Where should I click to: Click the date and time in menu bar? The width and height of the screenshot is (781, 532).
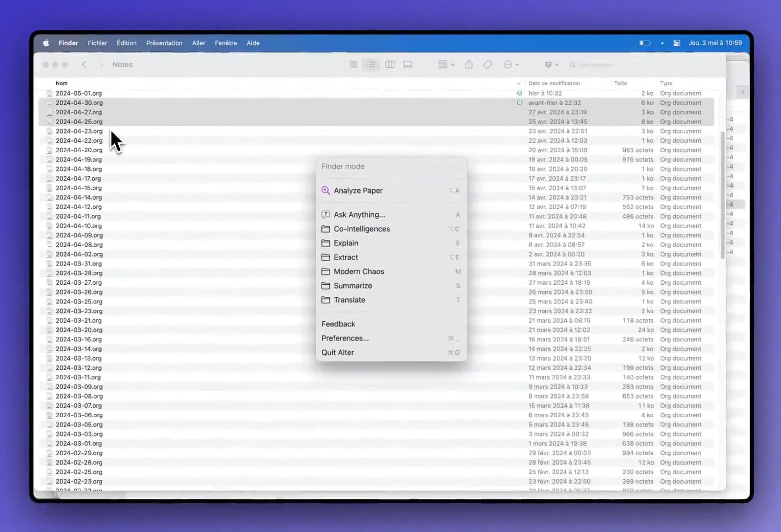[715, 43]
